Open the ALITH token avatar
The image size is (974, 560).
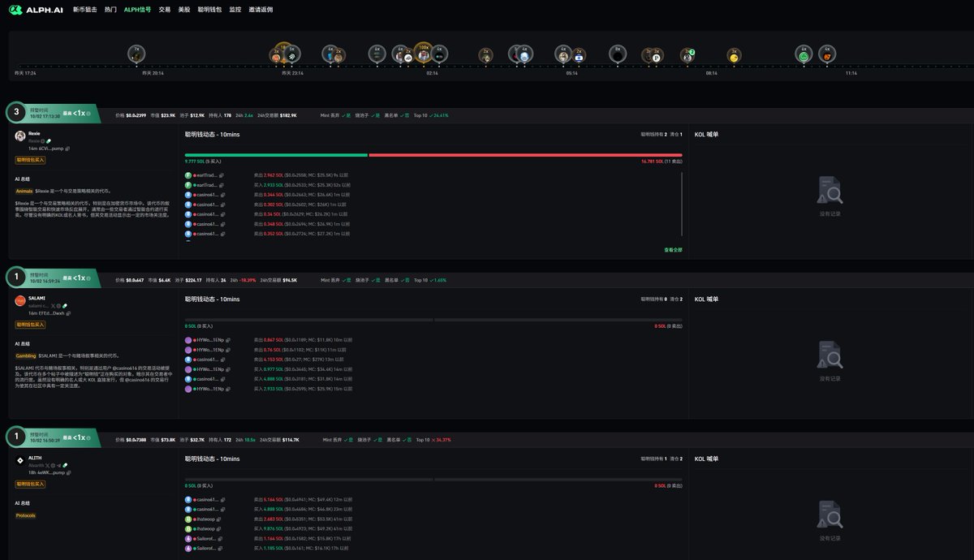(x=20, y=460)
